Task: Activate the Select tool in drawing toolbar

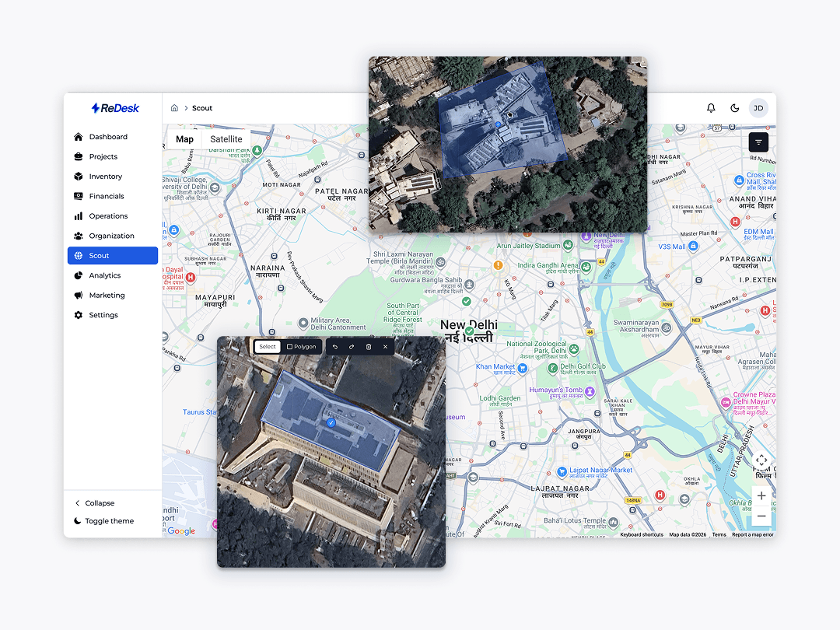Action: (x=268, y=347)
